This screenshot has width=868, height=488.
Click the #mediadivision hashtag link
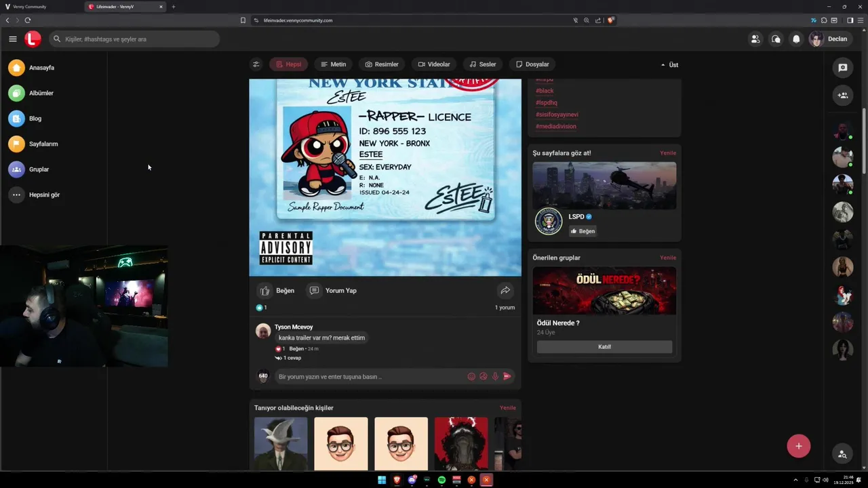coord(556,126)
